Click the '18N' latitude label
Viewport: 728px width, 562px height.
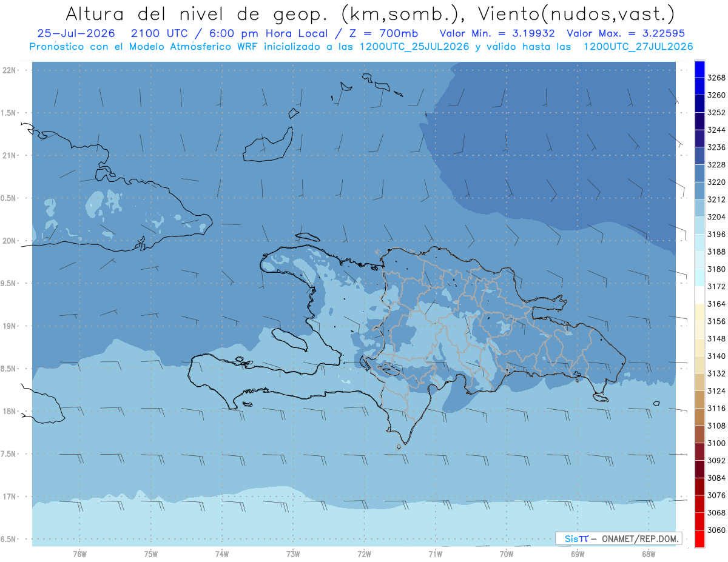tap(10, 411)
